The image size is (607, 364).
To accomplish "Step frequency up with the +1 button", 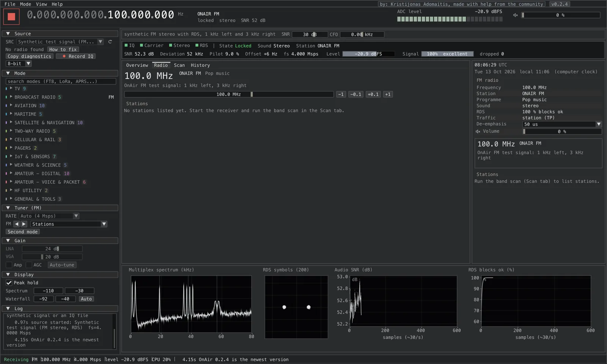I will pyautogui.click(x=388, y=94).
